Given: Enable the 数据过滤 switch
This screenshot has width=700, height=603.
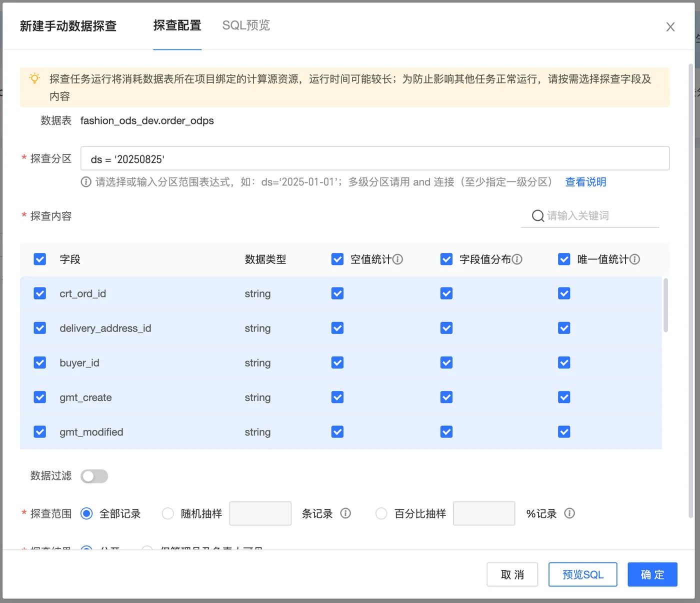Looking at the screenshot, I should [x=94, y=476].
